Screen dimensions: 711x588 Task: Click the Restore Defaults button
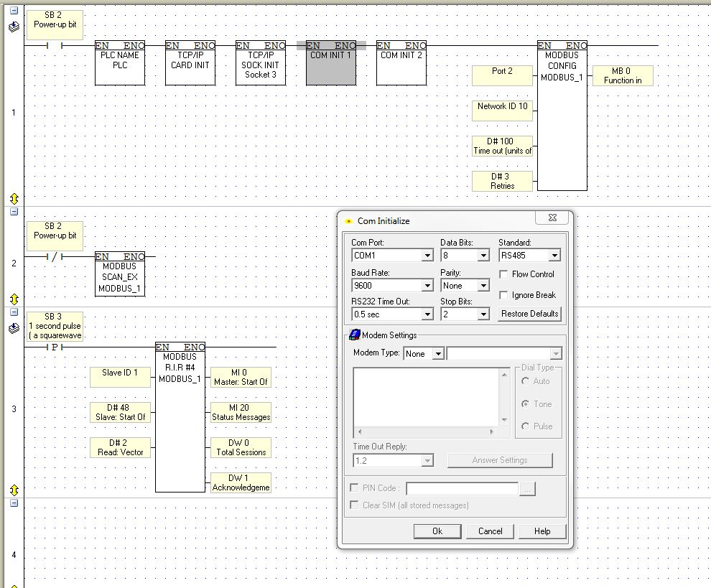[529, 314]
